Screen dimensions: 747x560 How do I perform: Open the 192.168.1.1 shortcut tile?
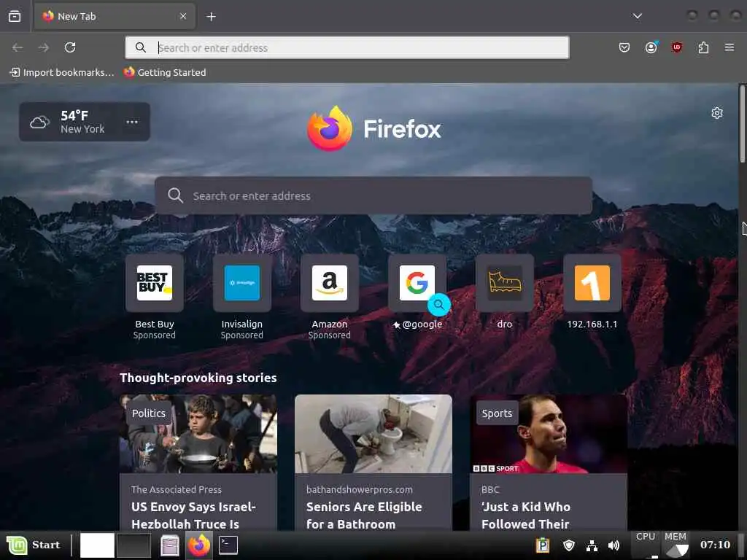(592, 292)
